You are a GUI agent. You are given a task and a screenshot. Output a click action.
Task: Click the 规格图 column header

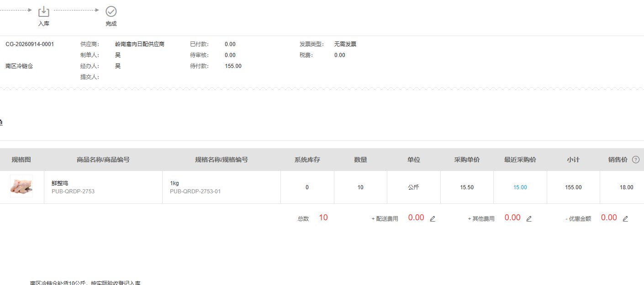coord(21,160)
